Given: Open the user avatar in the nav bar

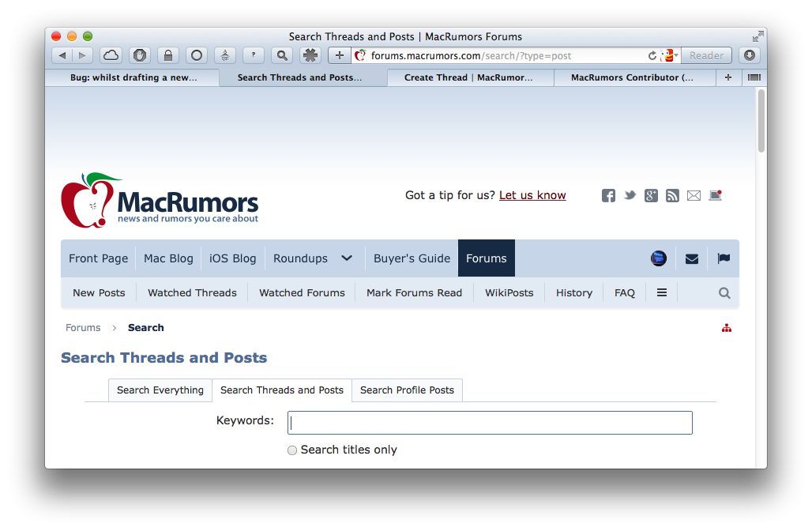Looking at the screenshot, I should (659, 258).
